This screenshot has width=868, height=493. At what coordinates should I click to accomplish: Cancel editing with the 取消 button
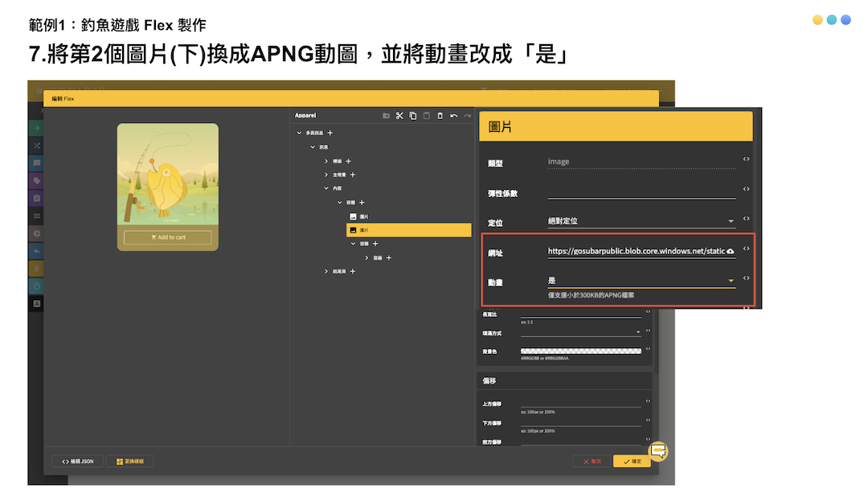592,462
